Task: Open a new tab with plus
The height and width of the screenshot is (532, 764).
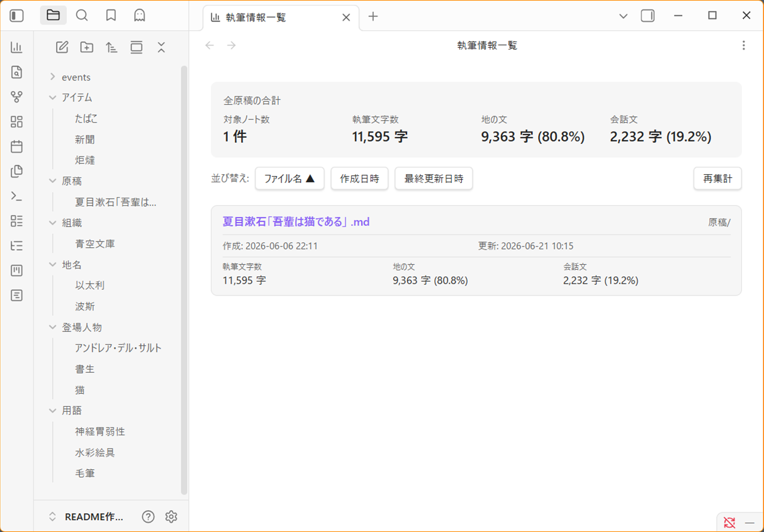Action: click(x=373, y=16)
